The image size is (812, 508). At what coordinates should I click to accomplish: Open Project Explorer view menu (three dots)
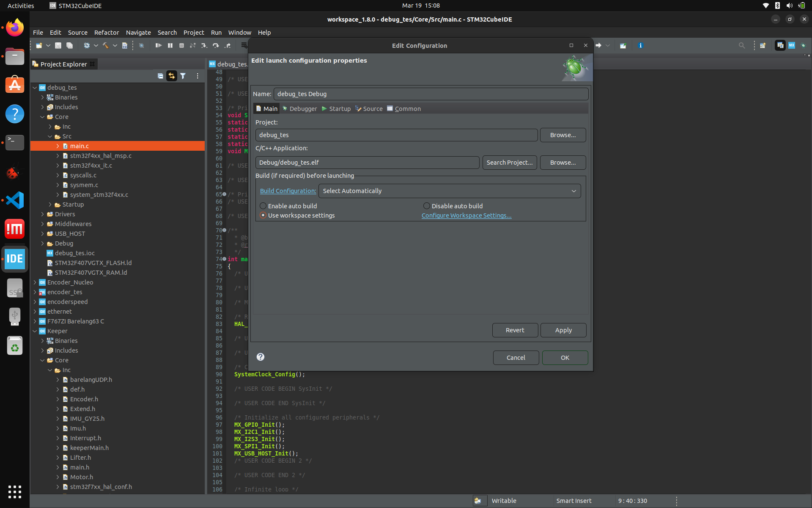pos(198,76)
